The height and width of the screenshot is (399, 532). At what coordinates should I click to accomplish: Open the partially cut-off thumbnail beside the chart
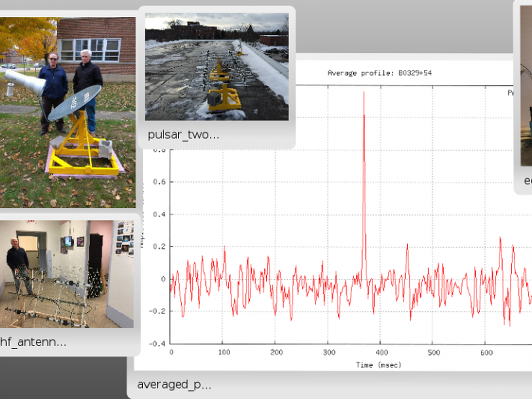526,89
